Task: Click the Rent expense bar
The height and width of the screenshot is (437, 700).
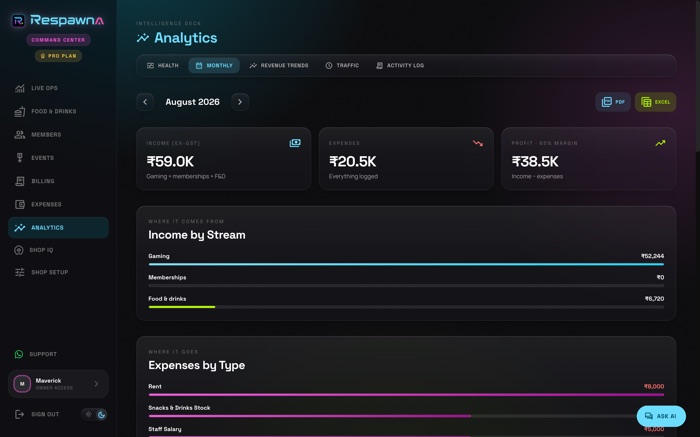Action: pyautogui.click(x=406, y=395)
